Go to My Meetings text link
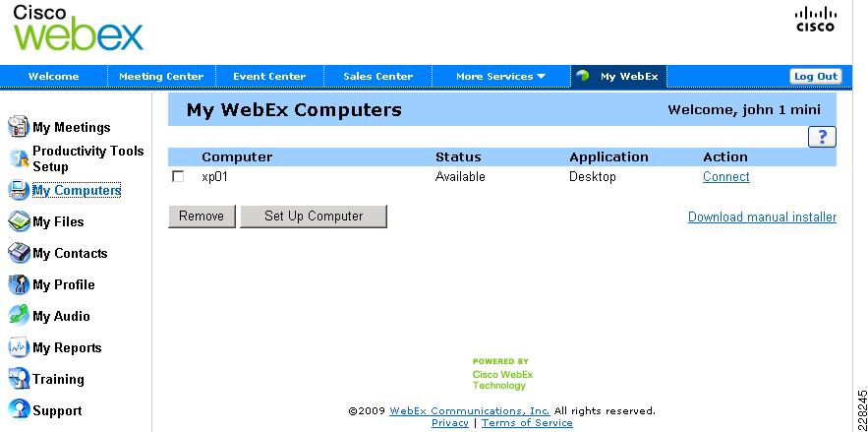Image resolution: width=868 pixels, height=432 pixels. [x=72, y=127]
